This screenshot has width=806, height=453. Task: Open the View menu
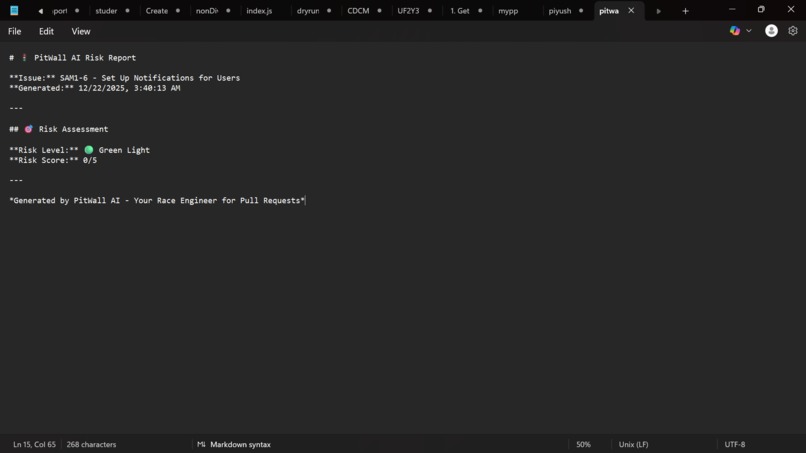(81, 31)
